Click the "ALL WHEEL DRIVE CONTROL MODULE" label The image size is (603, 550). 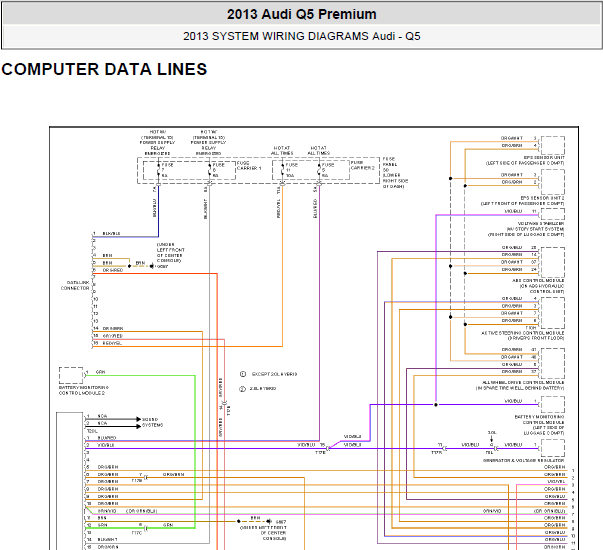point(520,385)
